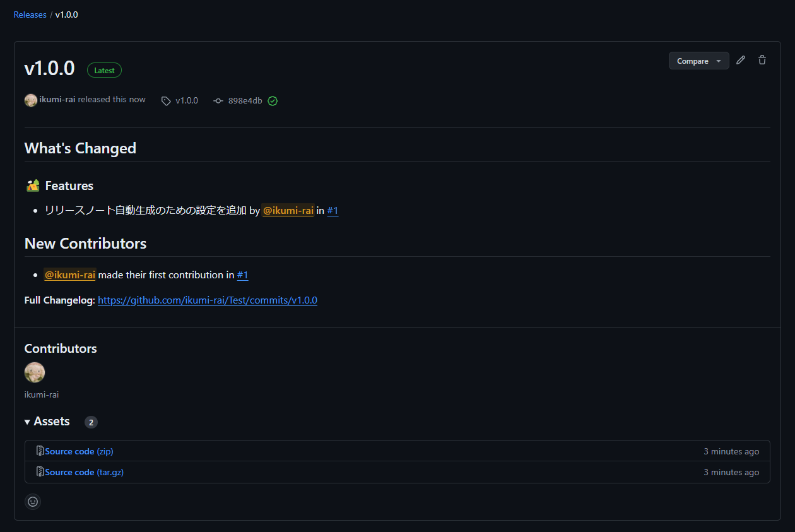Open the Full Changelog commits URL
795x532 pixels.
[208, 300]
